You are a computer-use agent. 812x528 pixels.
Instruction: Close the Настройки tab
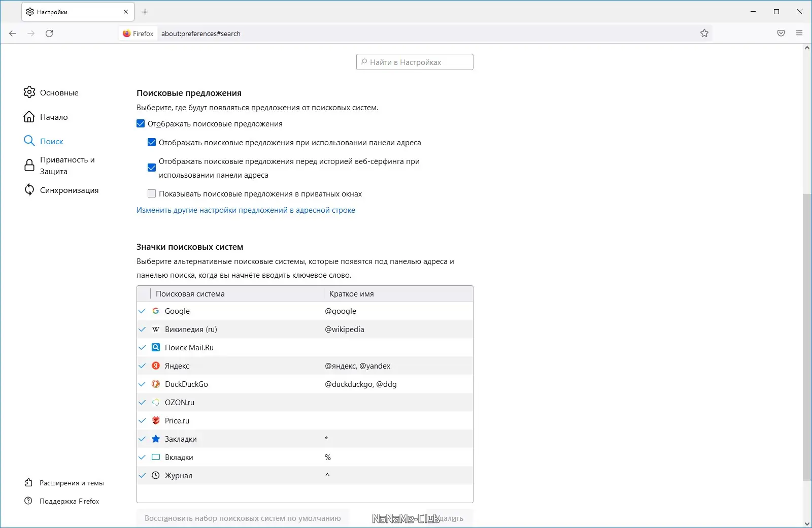(x=126, y=12)
